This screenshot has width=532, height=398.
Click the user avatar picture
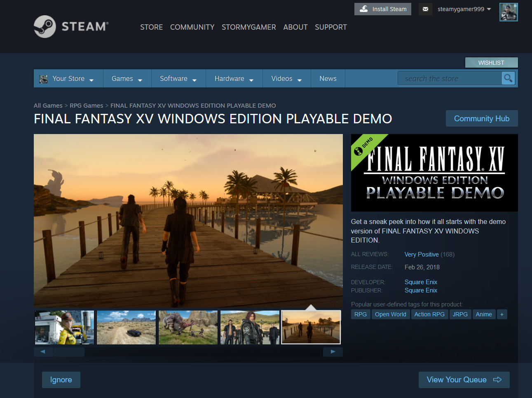pos(508,12)
